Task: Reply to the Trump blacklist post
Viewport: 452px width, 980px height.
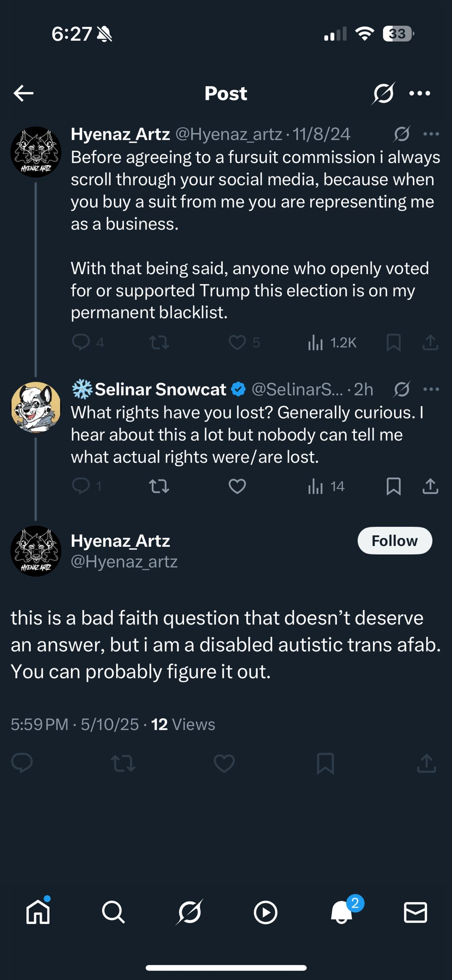Action: coord(81,342)
